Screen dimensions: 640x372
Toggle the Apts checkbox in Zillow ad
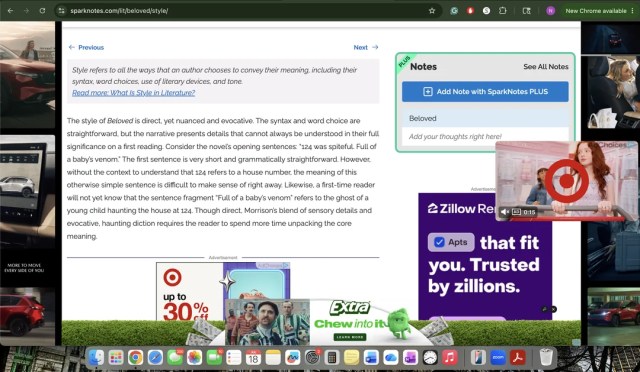[x=439, y=242]
